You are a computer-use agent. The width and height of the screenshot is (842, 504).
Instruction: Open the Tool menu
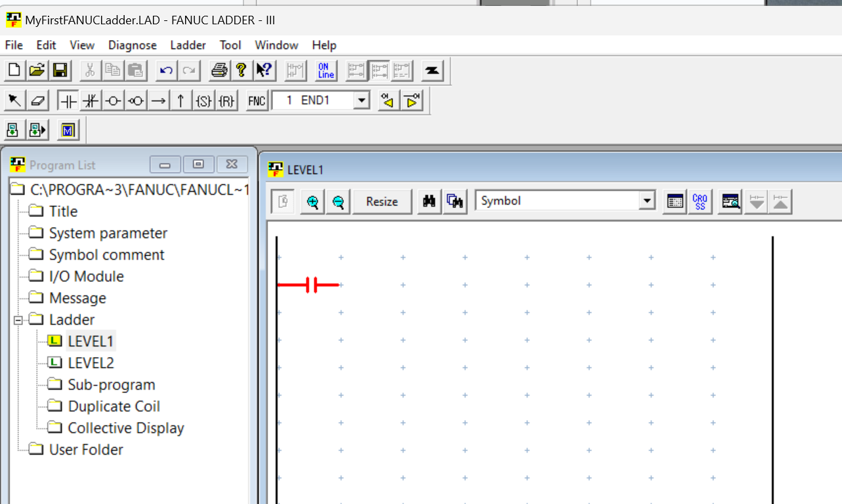[x=230, y=45]
